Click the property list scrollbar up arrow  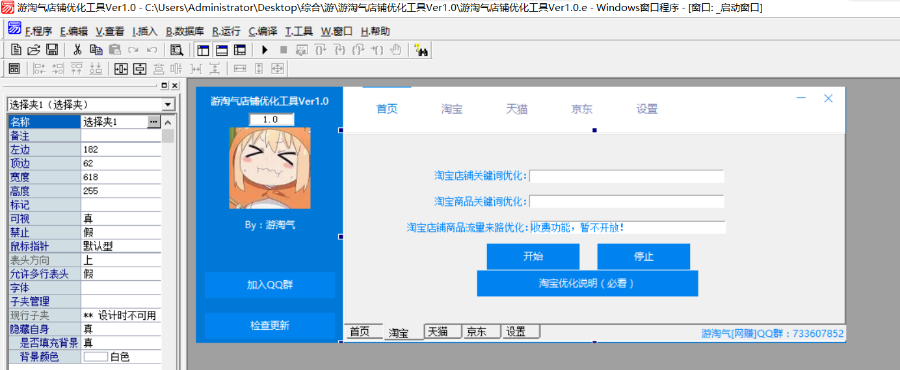click(168, 122)
